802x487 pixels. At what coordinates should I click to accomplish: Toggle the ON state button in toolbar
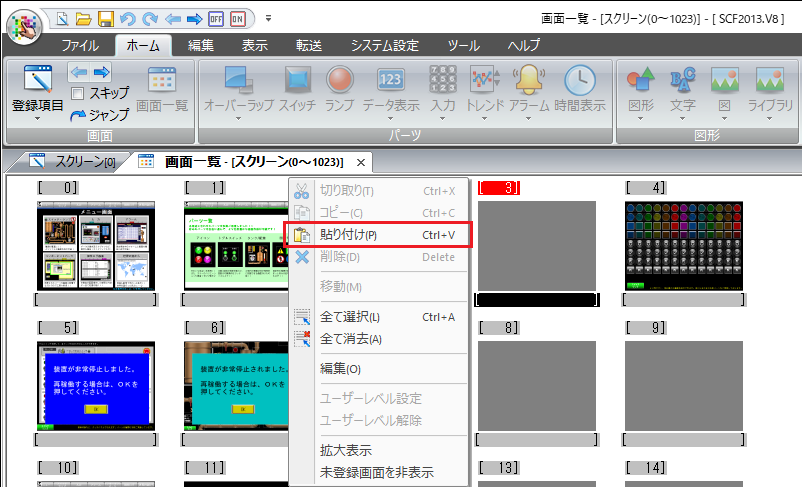pos(238,18)
